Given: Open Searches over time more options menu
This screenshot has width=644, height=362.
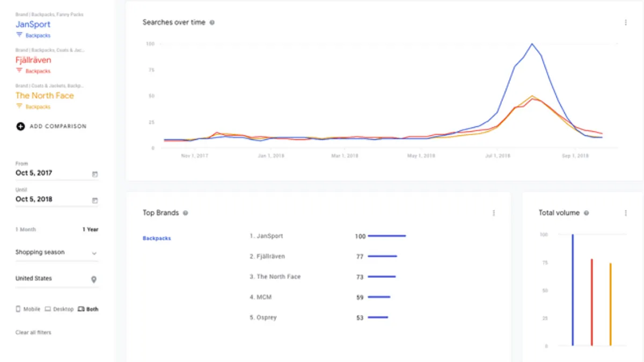Looking at the screenshot, I should [x=626, y=23].
